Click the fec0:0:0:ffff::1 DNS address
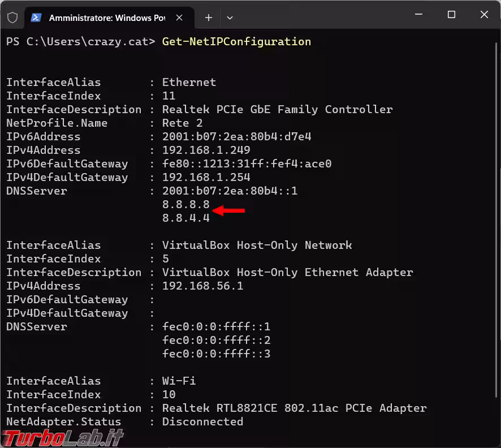This screenshot has height=448, width=501. [216, 326]
